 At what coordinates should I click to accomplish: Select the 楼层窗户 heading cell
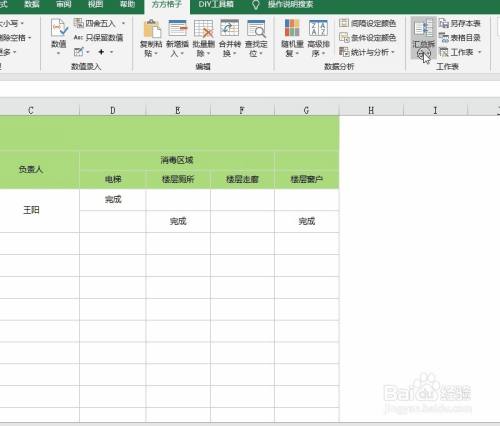click(307, 179)
